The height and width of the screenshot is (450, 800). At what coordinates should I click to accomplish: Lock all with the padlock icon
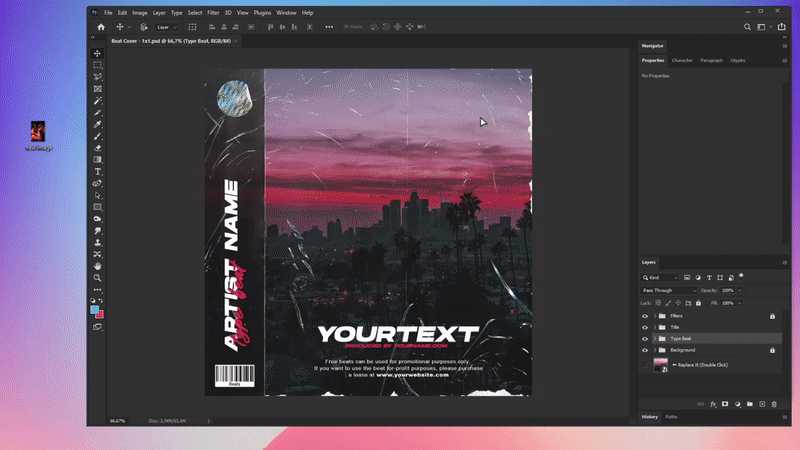tap(698, 303)
